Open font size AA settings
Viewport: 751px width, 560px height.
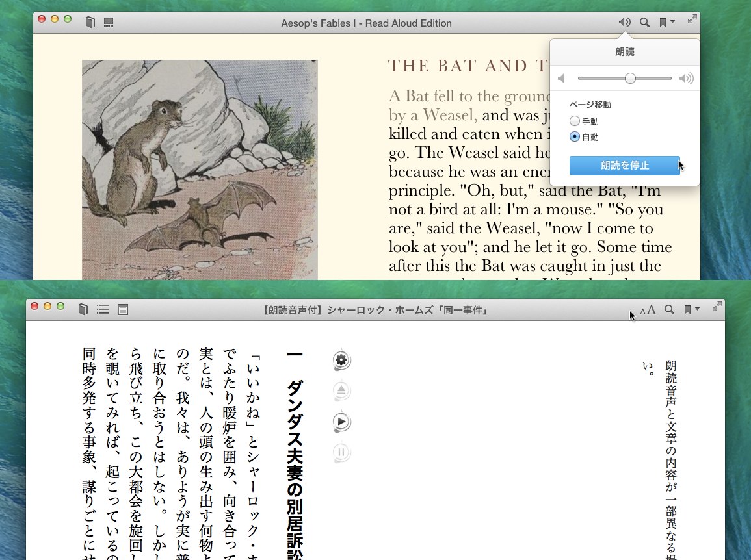(x=648, y=310)
